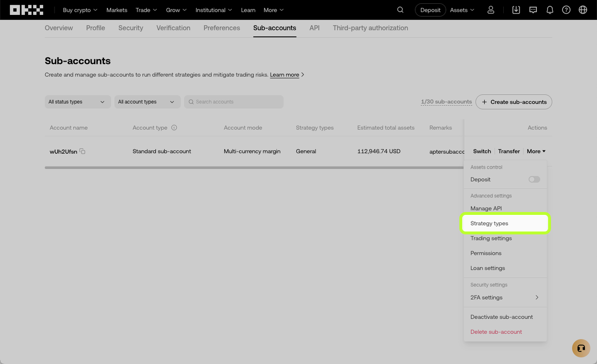This screenshot has width=597, height=364.
Task: Open the Learn more link
Action: click(x=285, y=75)
